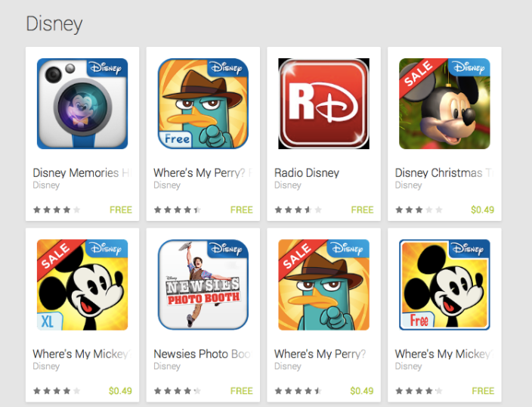This screenshot has width=532, height=407.
Task: Click the $0.49 price on Disney Christmas
Action: [x=482, y=210]
